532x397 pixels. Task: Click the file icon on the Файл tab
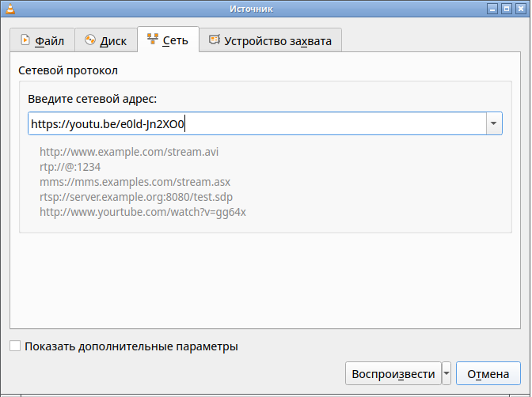(25, 40)
